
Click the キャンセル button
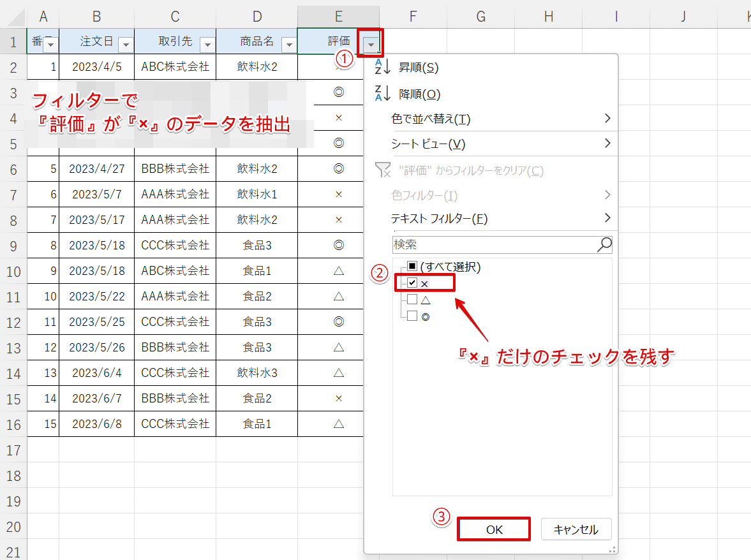click(576, 529)
